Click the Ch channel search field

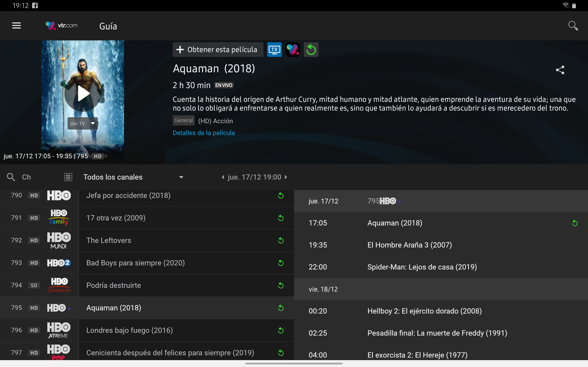pyautogui.click(x=27, y=177)
